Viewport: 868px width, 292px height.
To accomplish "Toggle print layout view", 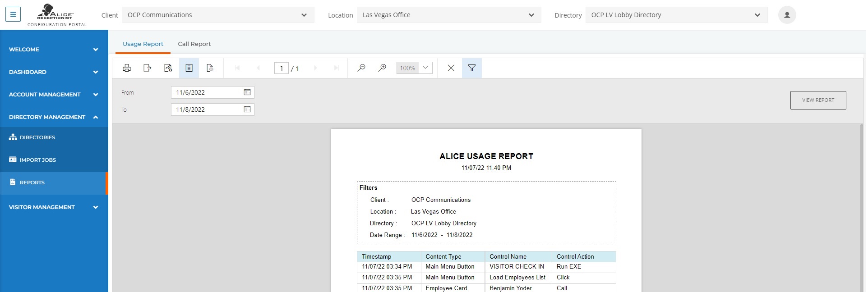I will (189, 68).
